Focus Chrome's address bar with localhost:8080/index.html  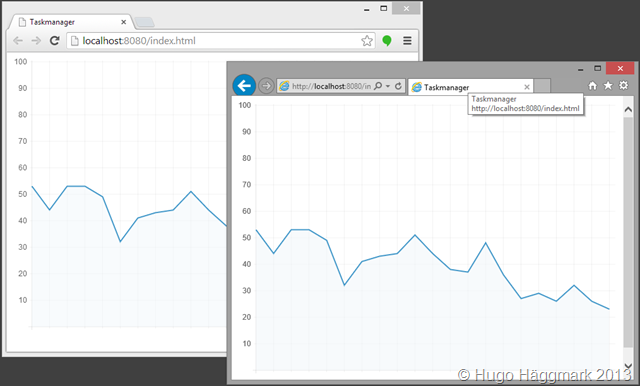point(220,40)
